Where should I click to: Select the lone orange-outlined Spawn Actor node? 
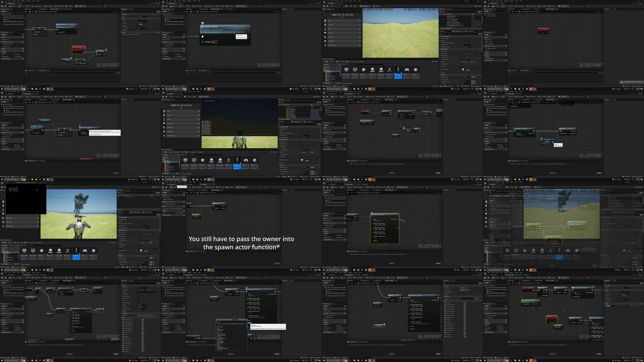coord(384,228)
